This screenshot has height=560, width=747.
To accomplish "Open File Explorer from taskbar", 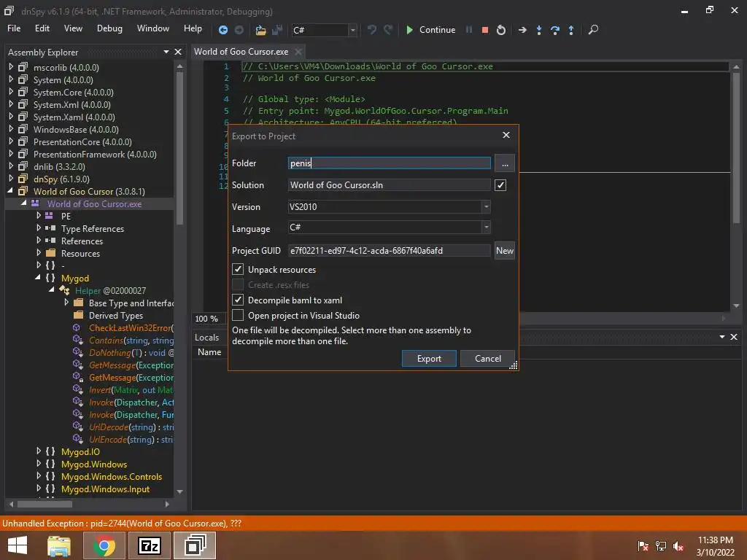I will [x=59, y=545].
